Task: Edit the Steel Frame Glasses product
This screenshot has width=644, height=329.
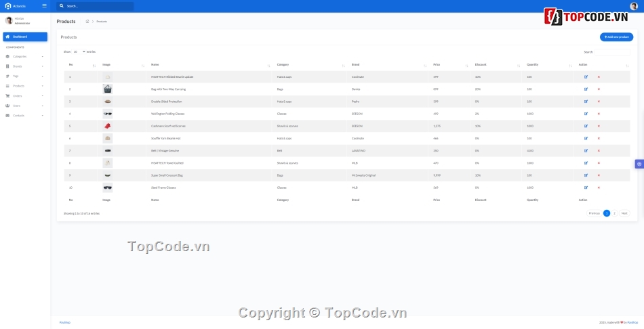Action: click(x=586, y=188)
